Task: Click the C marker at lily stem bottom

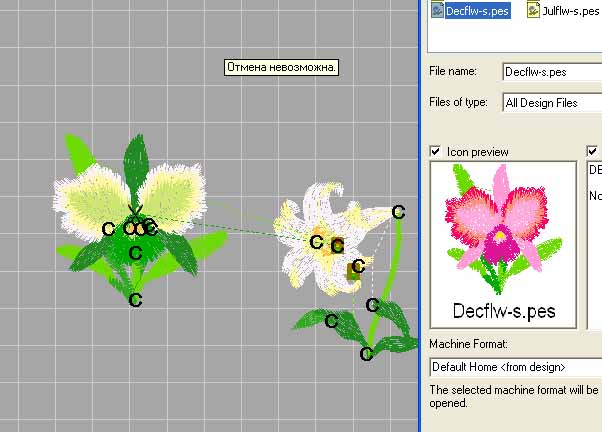Action: 366,354
